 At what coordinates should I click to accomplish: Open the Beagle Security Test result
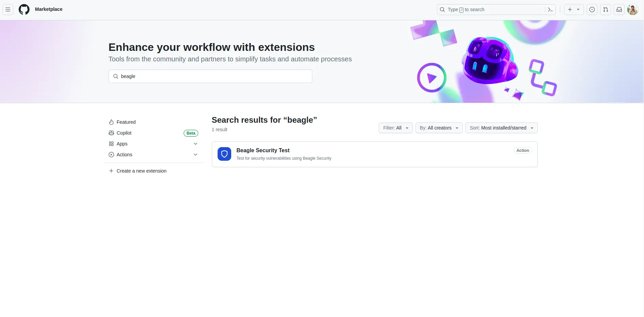point(263,150)
